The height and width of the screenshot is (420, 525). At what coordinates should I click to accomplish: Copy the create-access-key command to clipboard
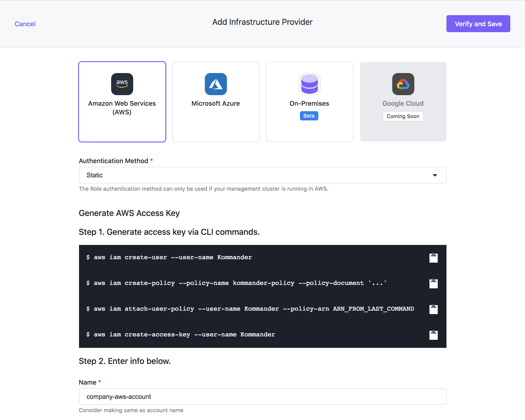(x=433, y=335)
